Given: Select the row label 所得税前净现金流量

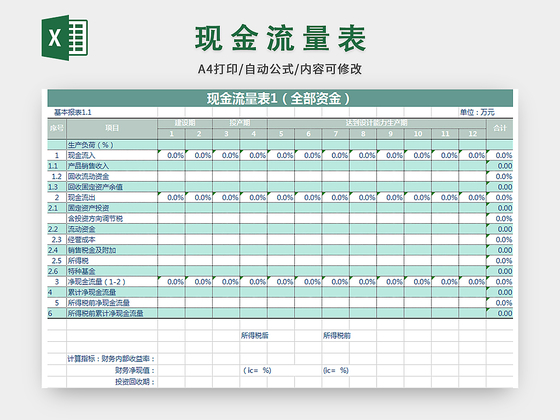Looking at the screenshot, I should tap(99, 303).
